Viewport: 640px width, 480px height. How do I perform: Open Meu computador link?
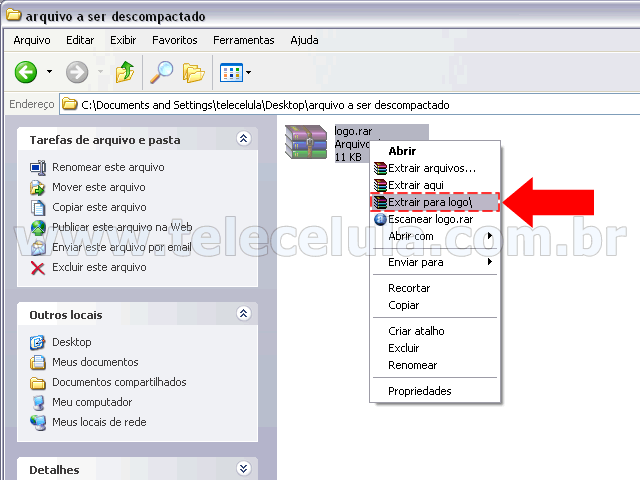[x=92, y=402]
